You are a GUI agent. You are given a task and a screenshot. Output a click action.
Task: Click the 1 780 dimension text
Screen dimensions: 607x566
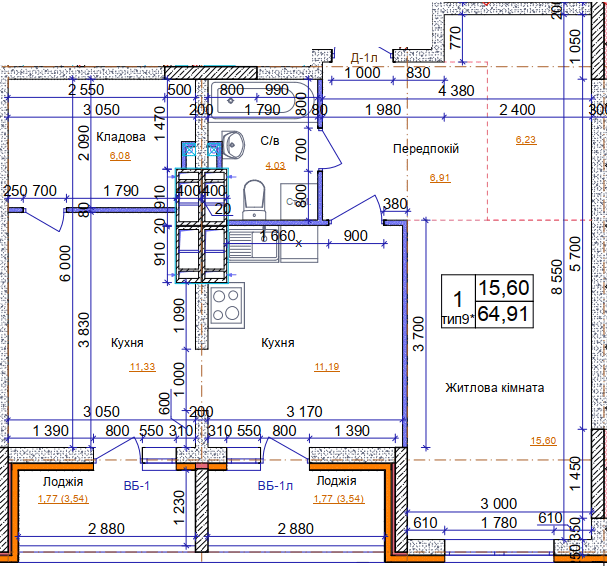[499, 523]
